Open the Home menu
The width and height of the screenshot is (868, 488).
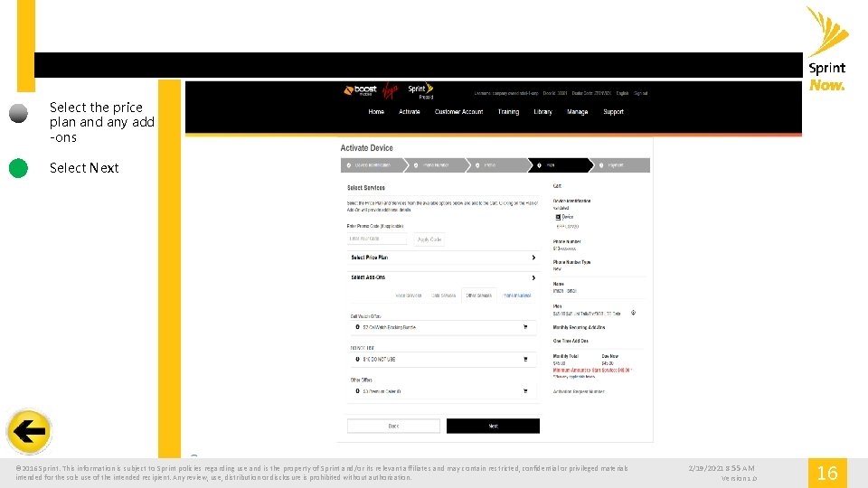click(376, 112)
